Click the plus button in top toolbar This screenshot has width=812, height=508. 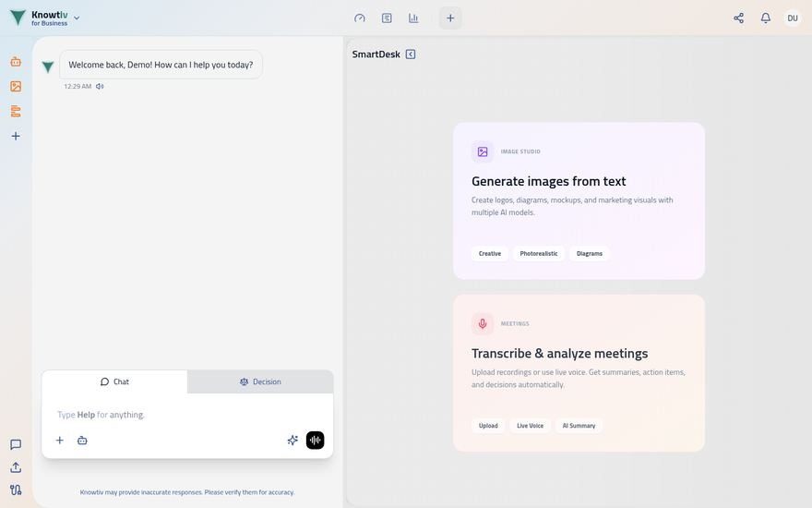click(450, 18)
